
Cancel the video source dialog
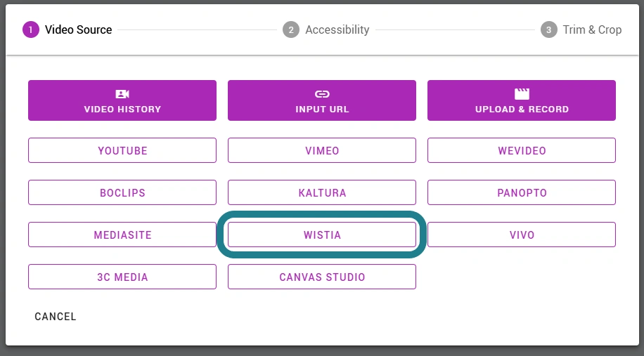(x=56, y=317)
